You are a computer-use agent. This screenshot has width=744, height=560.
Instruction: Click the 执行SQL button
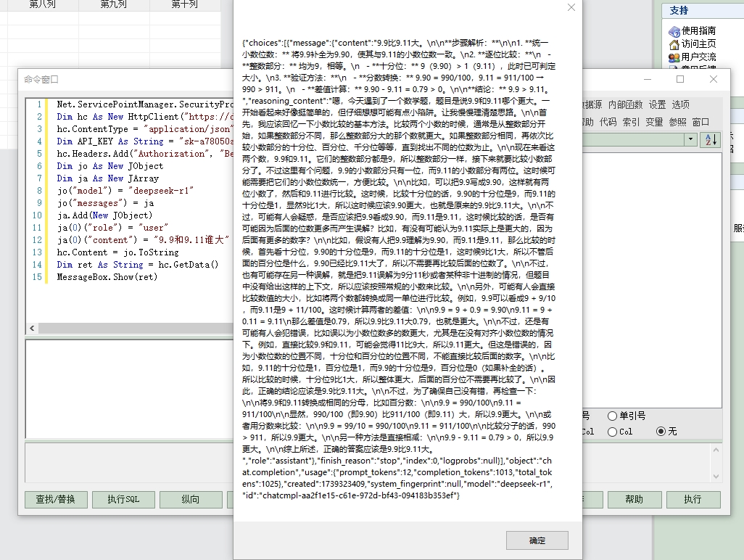click(123, 499)
